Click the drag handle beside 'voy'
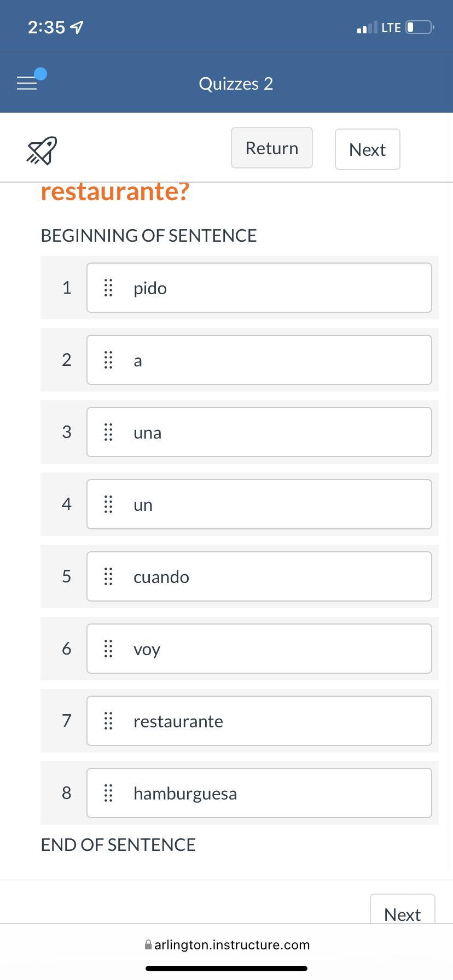Image resolution: width=453 pixels, height=980 pixels. tap(108, 649)
